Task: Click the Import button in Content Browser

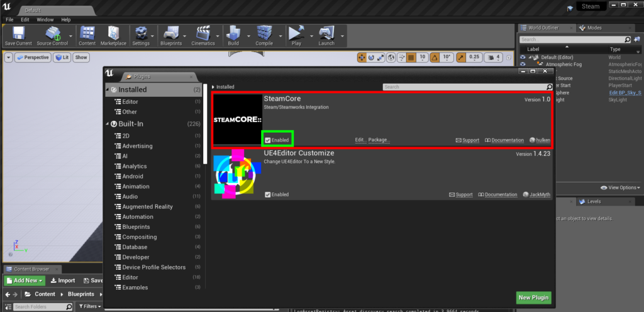Action: 62,281
